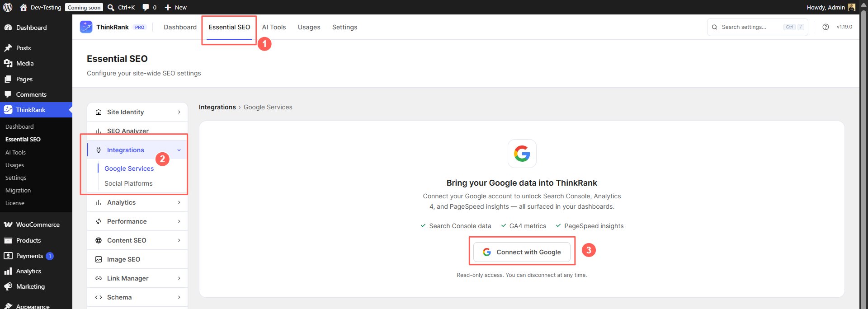
Task: Open the Dev-Testing site home icon
Action: pyautogui.click(x=24, y=7)
